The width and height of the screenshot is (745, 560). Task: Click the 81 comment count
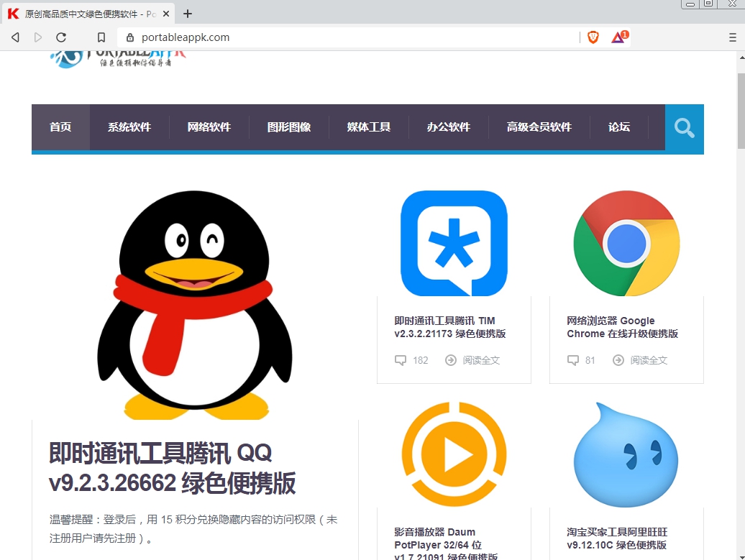tap(590, 360)
